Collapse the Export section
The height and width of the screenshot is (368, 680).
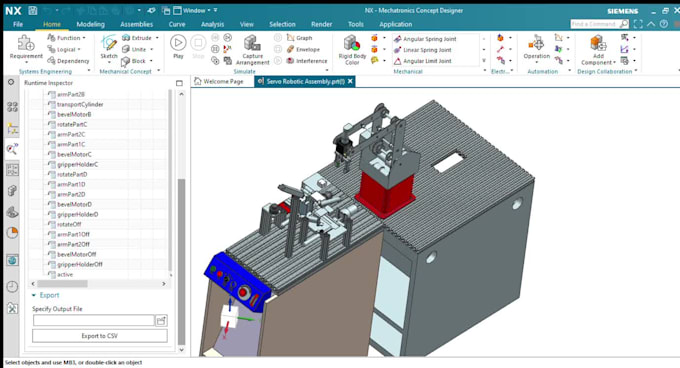pyautogui.click(x=34, y=295)
